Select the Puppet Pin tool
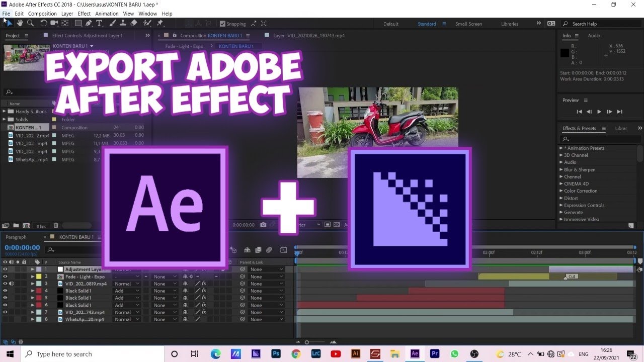 pyautogui.click(x=160, y=23)
